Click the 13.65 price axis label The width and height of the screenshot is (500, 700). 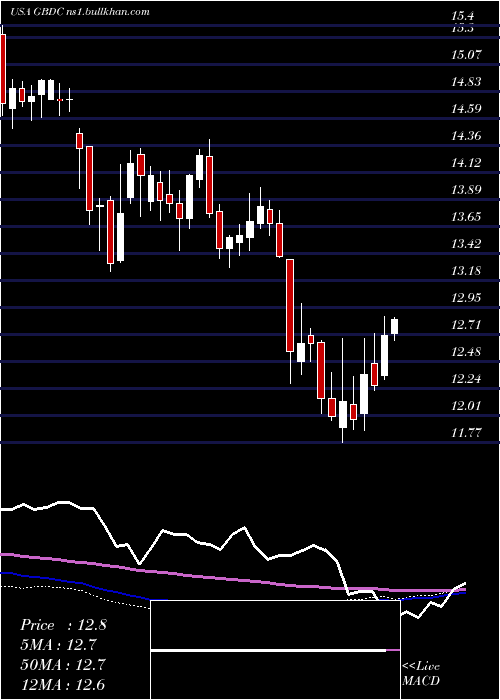[467, 217]
